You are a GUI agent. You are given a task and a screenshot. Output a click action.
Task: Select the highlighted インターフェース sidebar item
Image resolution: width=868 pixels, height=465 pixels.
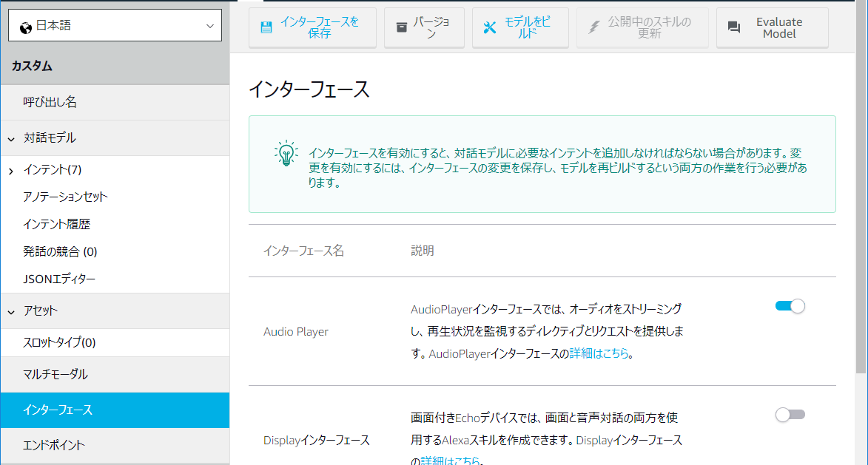(115, 410)
